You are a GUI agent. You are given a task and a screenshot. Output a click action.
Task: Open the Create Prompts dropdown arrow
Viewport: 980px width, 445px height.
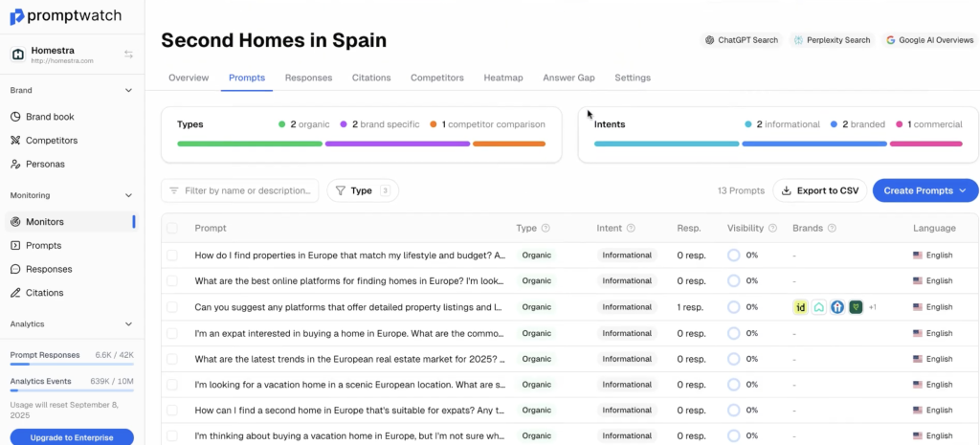click(963, 190)
